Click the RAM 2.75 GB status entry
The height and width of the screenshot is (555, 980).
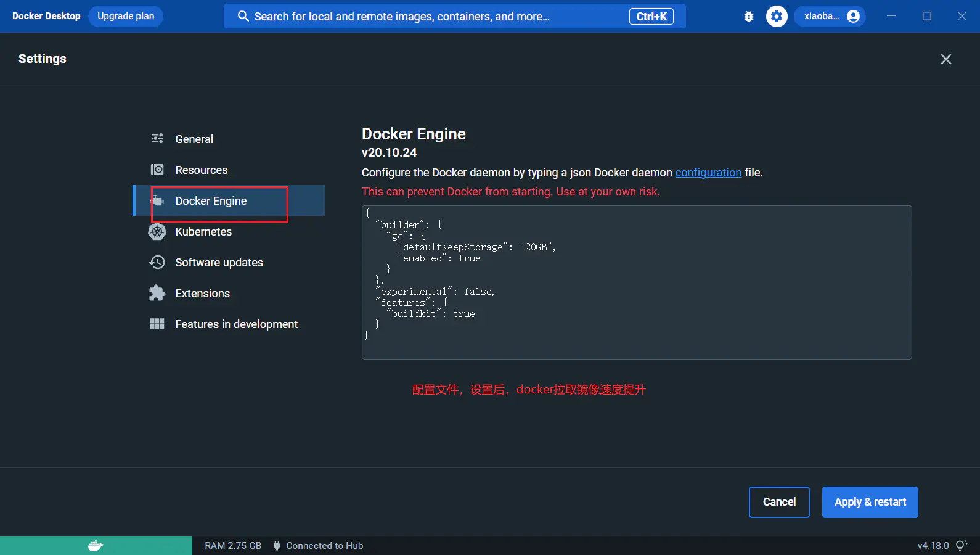pyautogui.click(x=233, y=546)
